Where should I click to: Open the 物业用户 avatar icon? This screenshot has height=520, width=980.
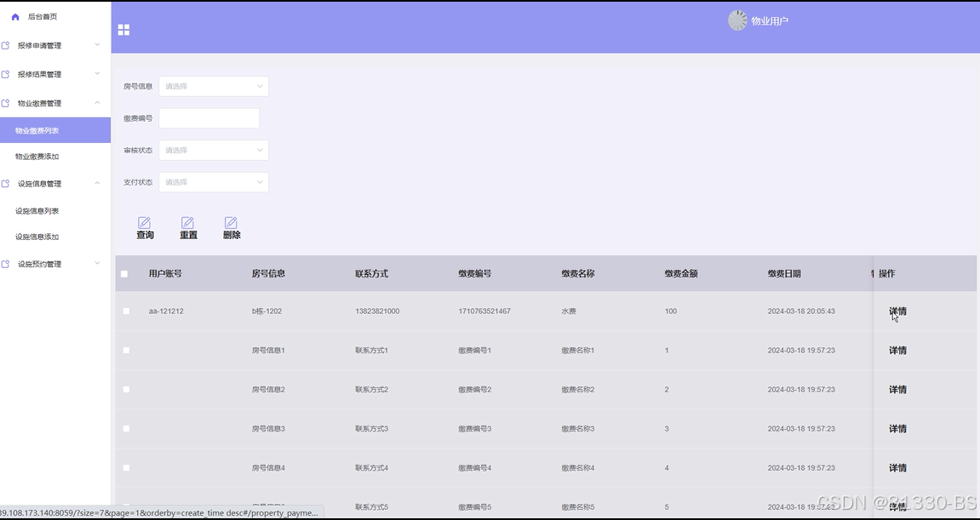pyautogui.click(x=737, y=20)
